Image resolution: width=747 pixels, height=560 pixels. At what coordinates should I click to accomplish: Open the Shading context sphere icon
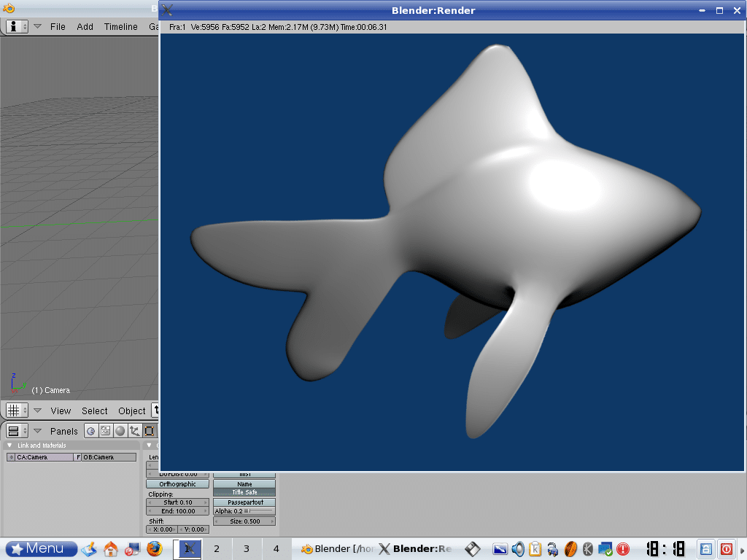[x=120, y=431]
